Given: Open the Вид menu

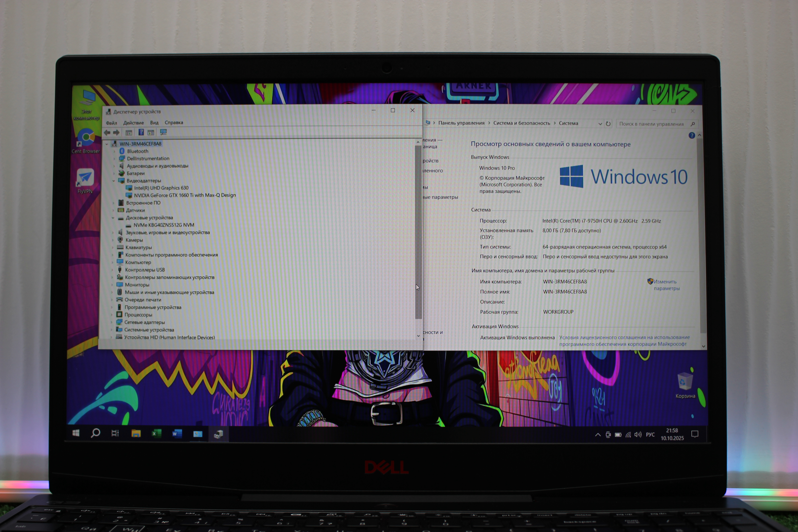Looking at the screenshot, I should click(154, 123).
